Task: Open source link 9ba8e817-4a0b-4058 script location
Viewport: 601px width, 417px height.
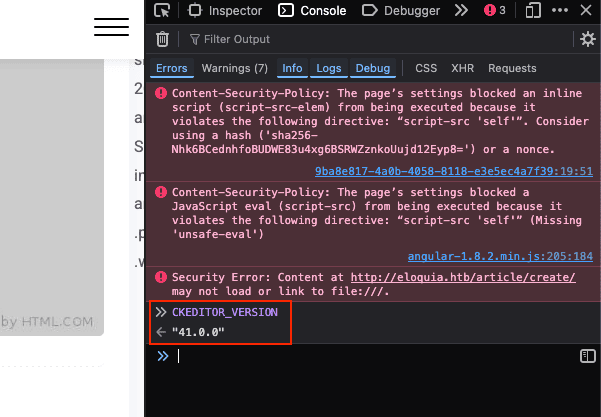Action: (x=454, y=171)
